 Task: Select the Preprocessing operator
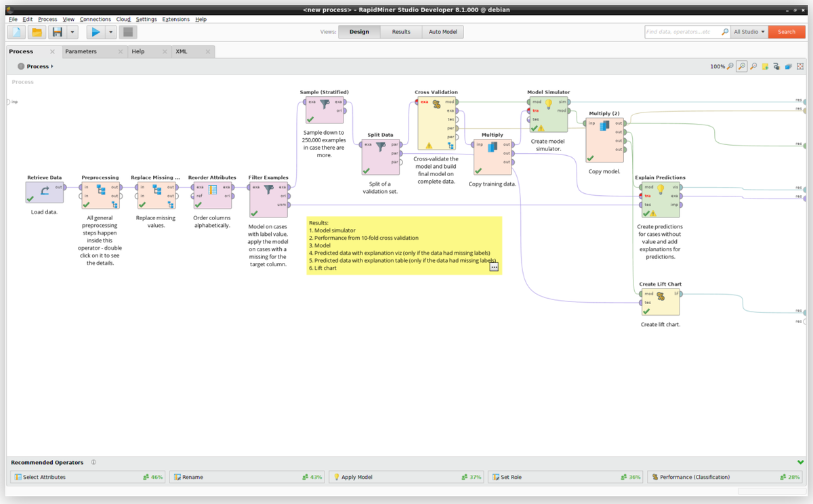click(100, 195)
